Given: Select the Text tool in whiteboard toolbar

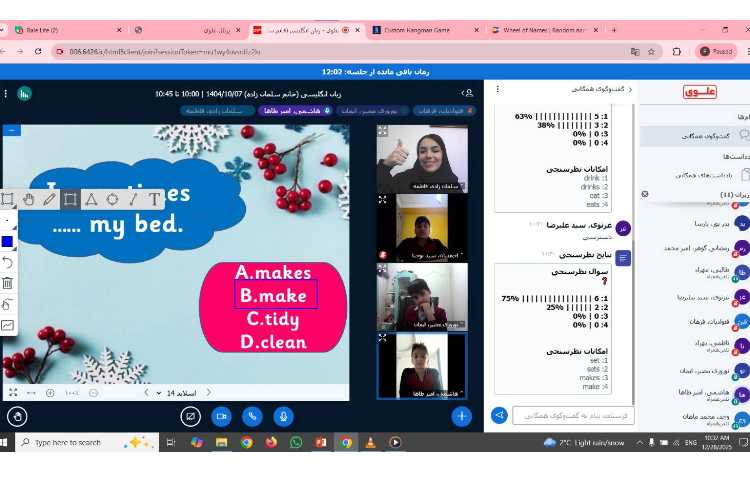Looking at the screenshot, I should pyautogui.click(x=153, y=199).
